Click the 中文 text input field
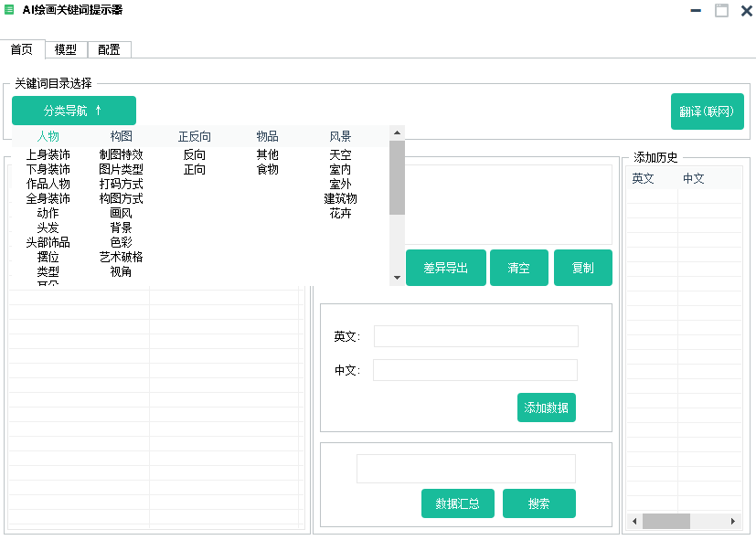756x540 pixels. [x=475, y=369]
